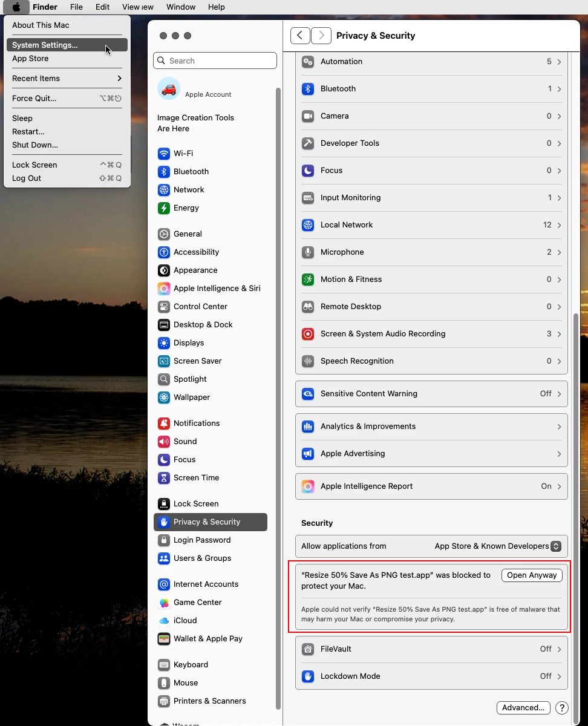The width and height of the screenshot is (588, 726).
Task: Select the Network globe icon
Action: [x=164, y=189]
